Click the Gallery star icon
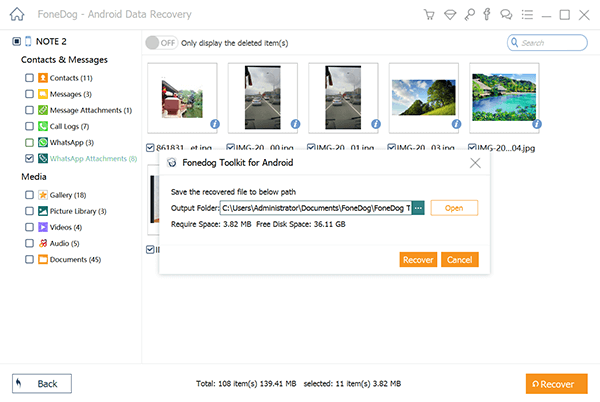 43,195
